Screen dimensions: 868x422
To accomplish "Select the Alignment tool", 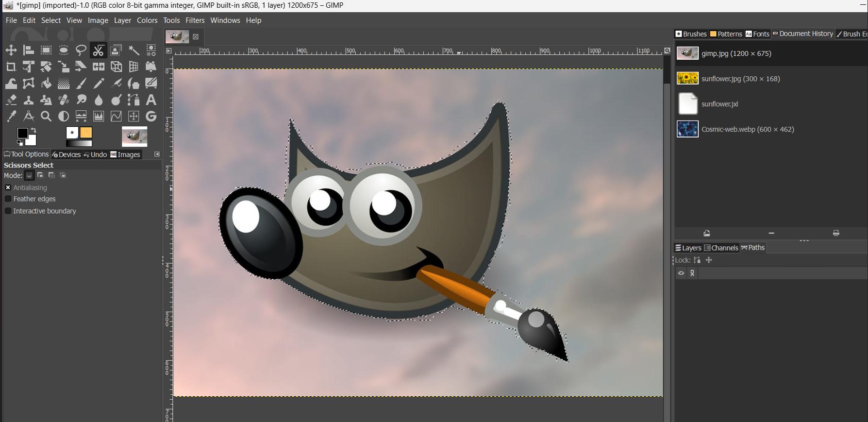I will pos(29,50).
